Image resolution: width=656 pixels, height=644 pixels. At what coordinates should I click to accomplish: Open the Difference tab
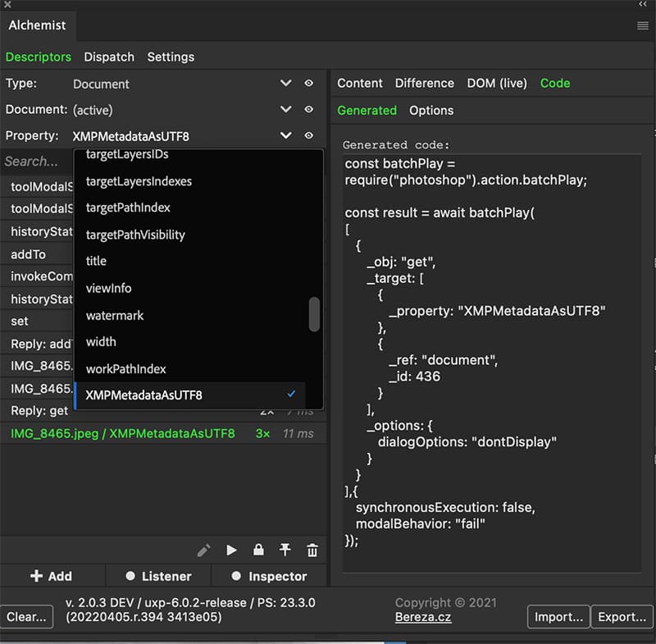click(424, 84)
